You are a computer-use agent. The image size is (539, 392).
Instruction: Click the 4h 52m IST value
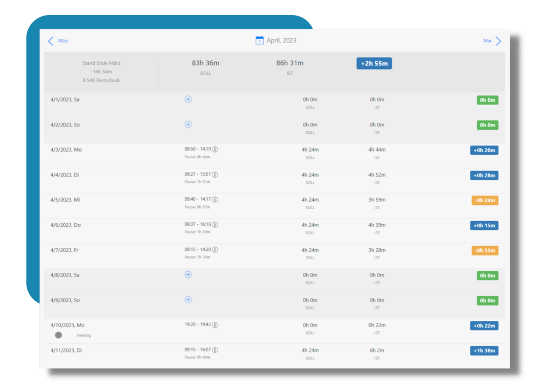tap(377, 175)
